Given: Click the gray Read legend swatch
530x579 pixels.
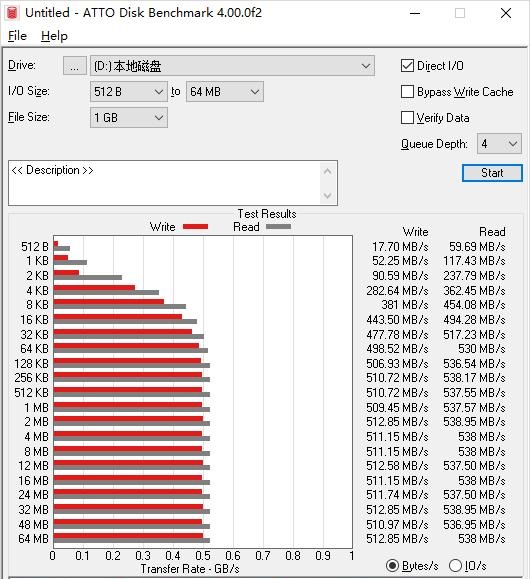Looking at the screenshot, I should 278,227.
